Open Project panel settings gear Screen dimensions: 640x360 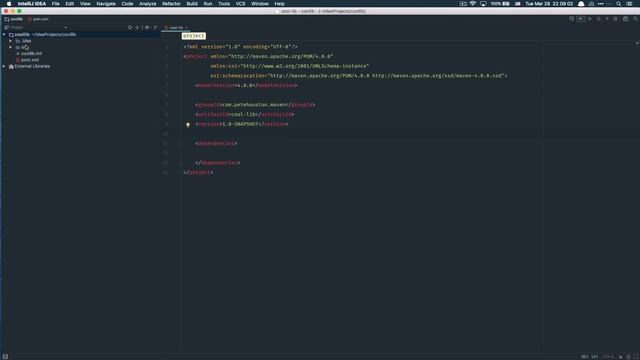[x=147, y=27]
